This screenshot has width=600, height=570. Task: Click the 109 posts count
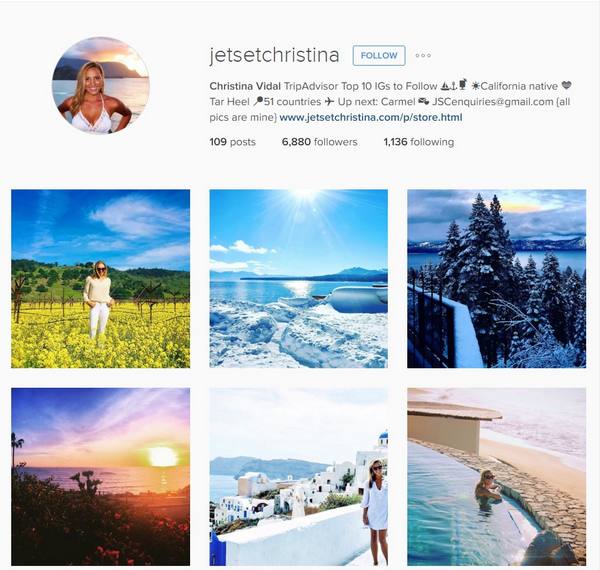(232, 142)
